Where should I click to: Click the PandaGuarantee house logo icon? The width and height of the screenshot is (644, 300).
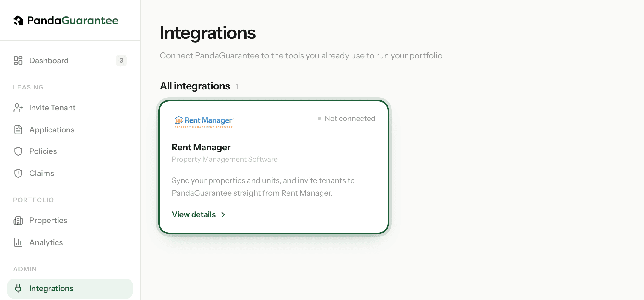[18, 20]
